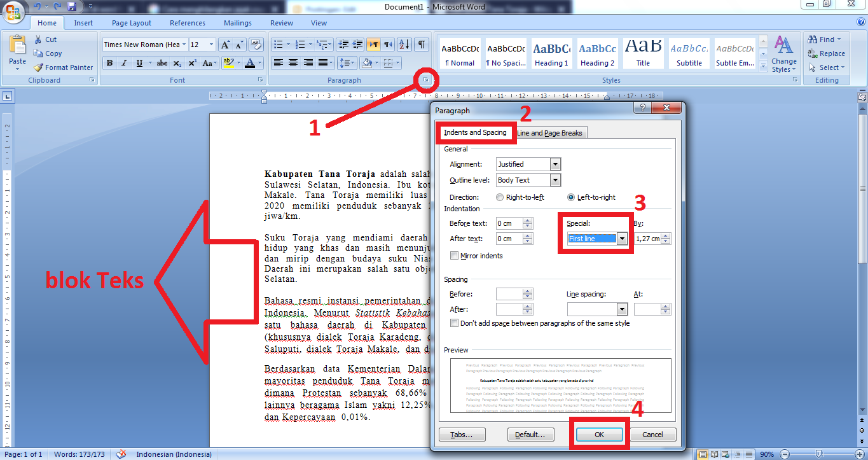This screenshot has width=868, height=460.
Task: Select the Format Painter tool
Action: (63, 67)
